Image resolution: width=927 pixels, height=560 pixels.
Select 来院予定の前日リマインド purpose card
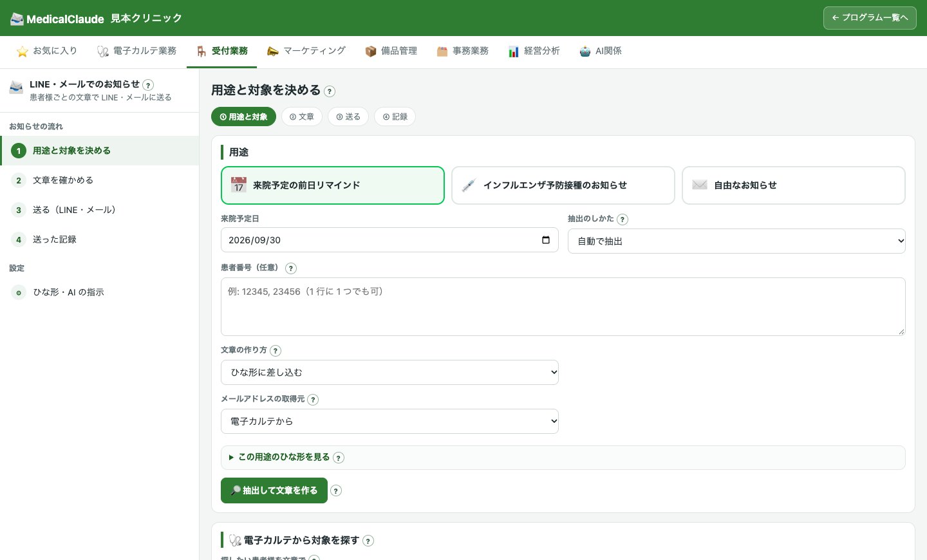coord(333,185)
